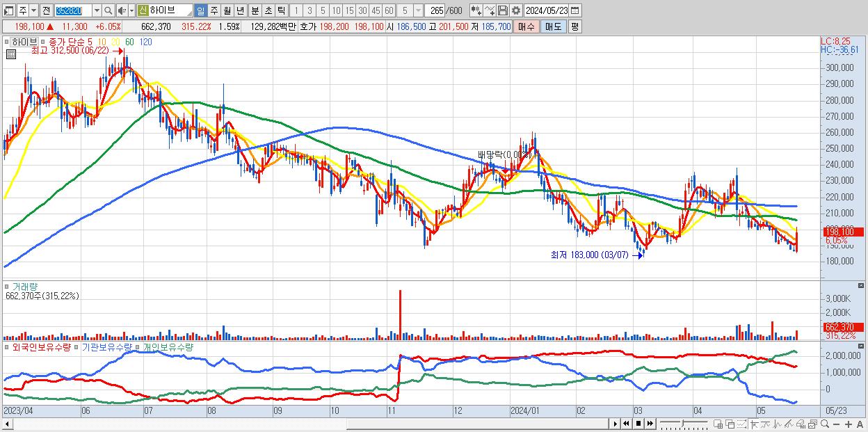The image size is (868, 432).
Task: Zoom out with the bottom minus icon
Action: click(836, 424)
